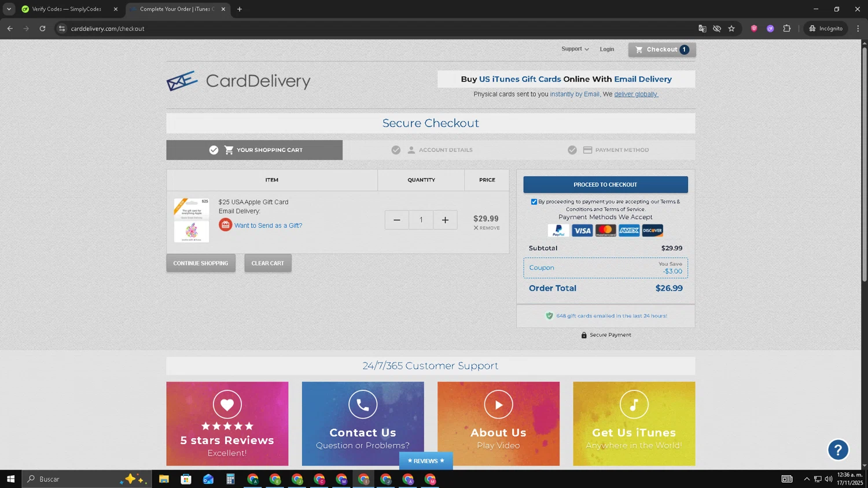Click the quantity input field
Screen dimensions: 868x488
(x=421, y=220)
